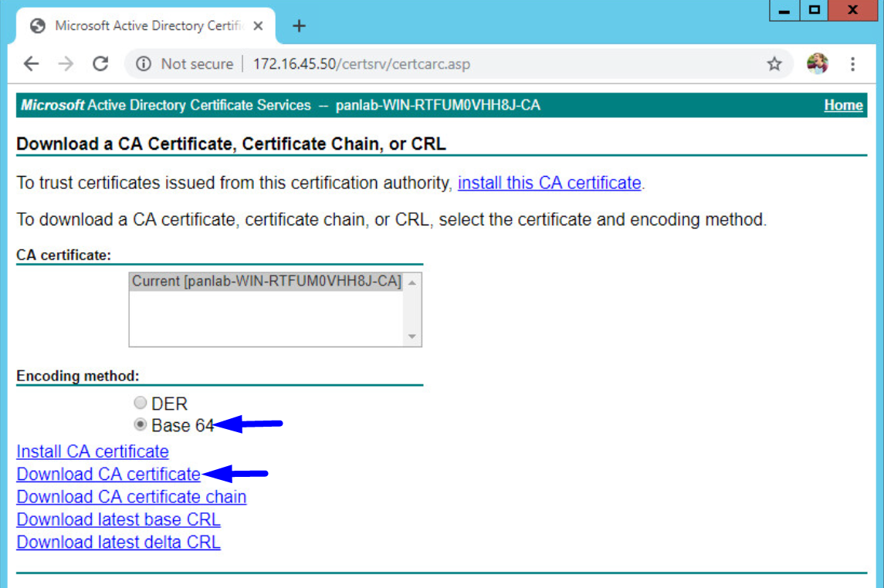Click Download CA certificate chain

click(131, 497)
